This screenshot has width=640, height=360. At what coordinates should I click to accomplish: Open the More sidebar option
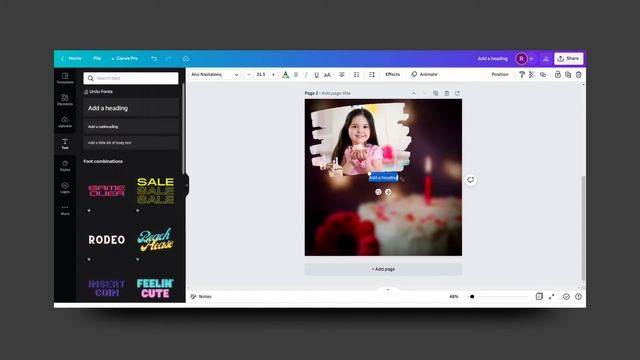click(65, 210)
